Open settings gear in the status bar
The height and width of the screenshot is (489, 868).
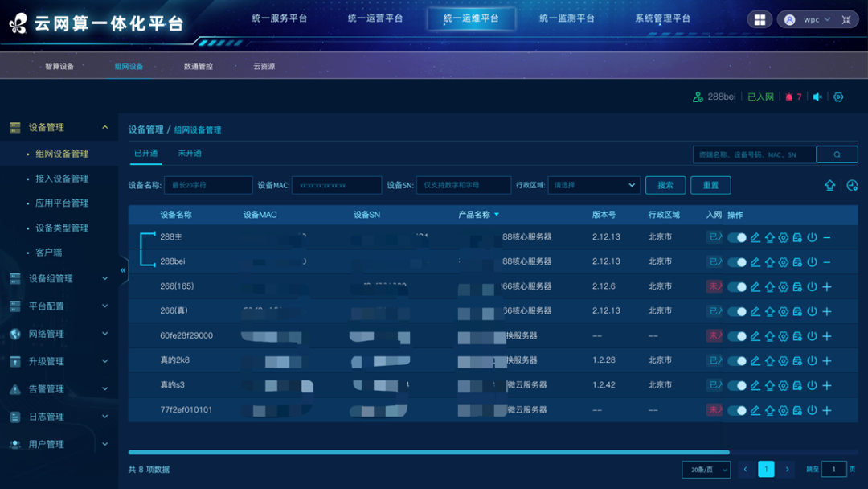[838, 97]
